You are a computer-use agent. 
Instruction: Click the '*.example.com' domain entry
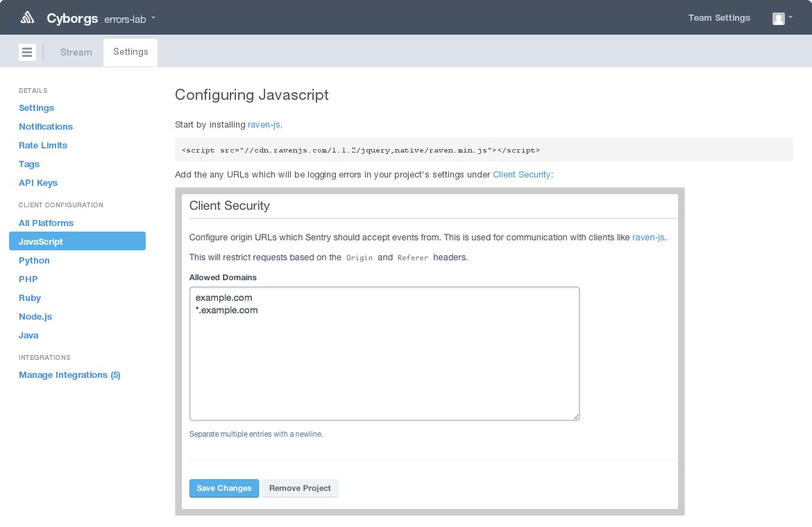pos(226,310)
